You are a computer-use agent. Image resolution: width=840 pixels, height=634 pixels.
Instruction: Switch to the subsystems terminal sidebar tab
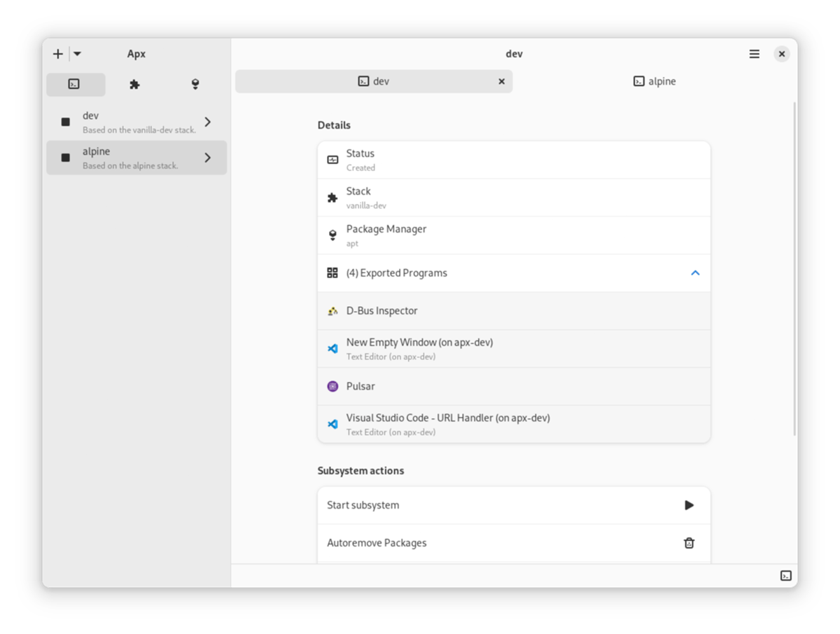pyautogui.click(x=75, y=84)
